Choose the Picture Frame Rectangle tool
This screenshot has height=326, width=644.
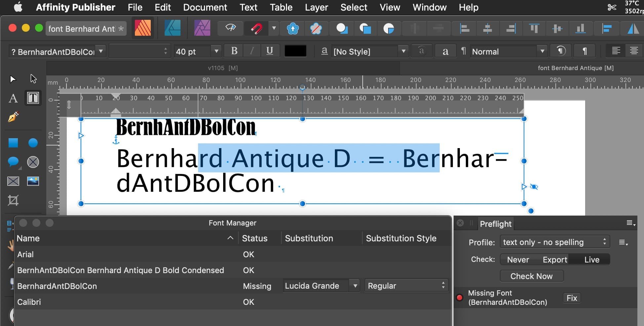[x=13, y=181]
